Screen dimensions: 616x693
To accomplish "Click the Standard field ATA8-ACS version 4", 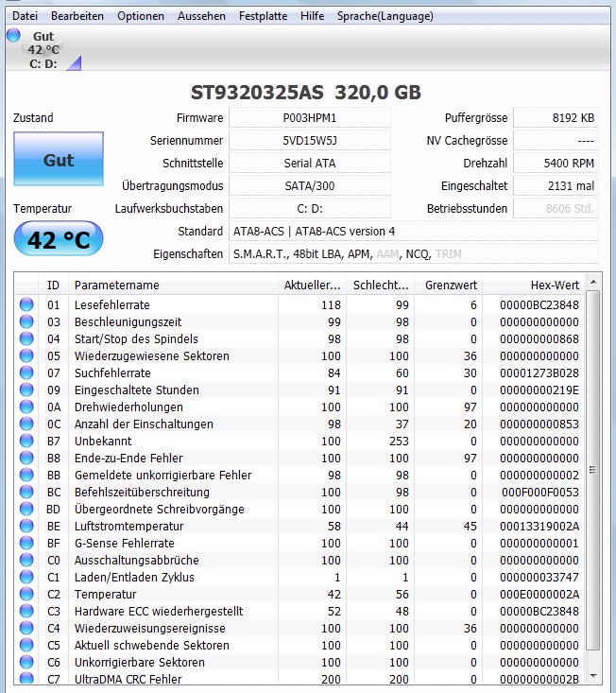I will click(414, 231).
